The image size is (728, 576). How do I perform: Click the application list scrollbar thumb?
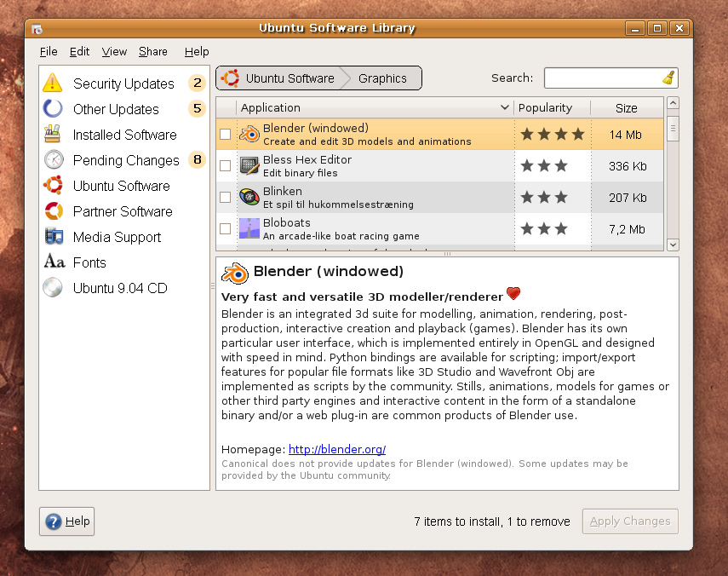[673, 128]
